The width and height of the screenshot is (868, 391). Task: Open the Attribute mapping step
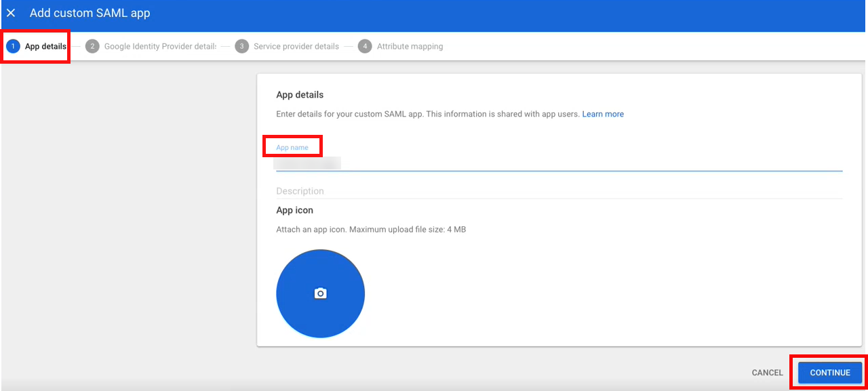[410, 47]
